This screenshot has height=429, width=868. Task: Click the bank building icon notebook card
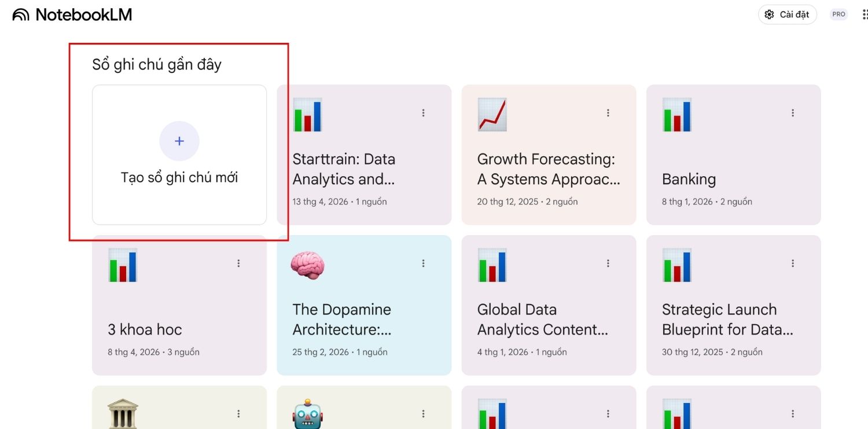123,413
